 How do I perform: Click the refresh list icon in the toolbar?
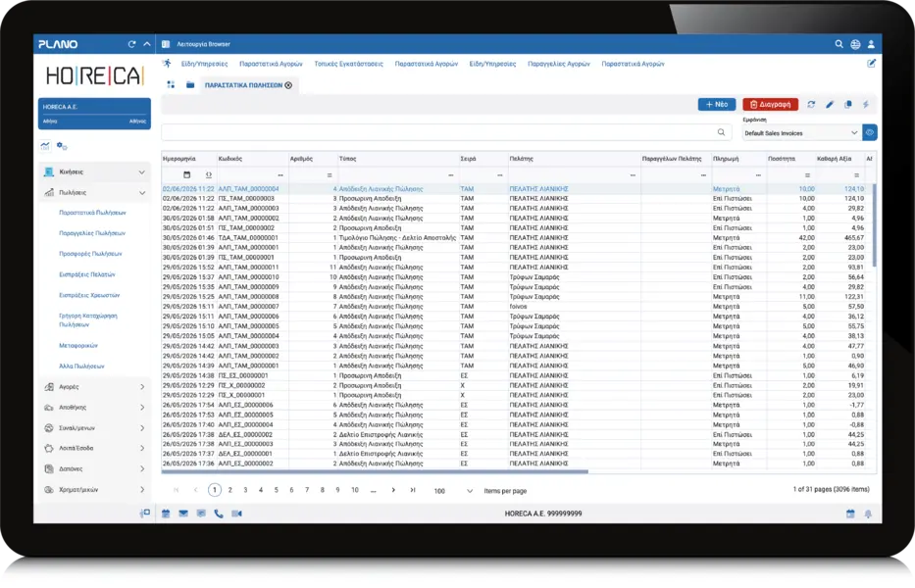811,105
